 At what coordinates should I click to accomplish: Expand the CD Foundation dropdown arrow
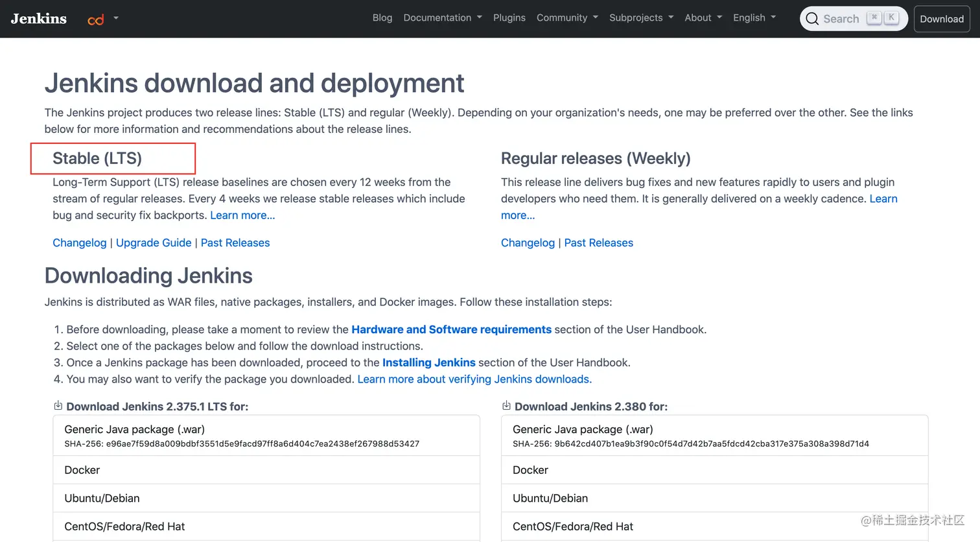[116, 18]
